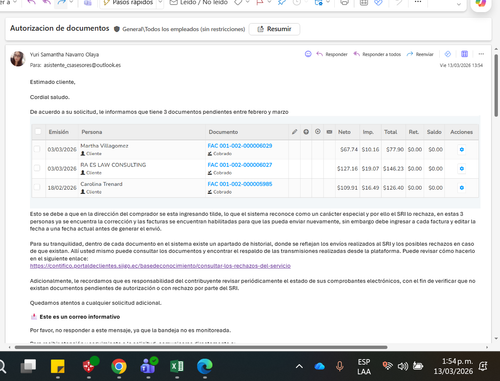Click Responder to reply
The height and width of the screenshot is (381, 500).
coord(332,54)
